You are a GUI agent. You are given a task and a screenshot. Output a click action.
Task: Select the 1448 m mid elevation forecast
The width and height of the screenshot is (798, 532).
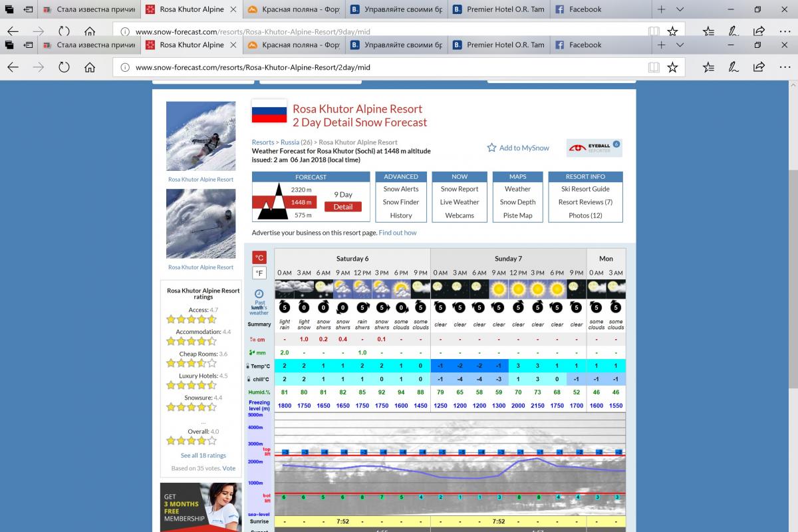pyautogui.click(x=301, y=202)
